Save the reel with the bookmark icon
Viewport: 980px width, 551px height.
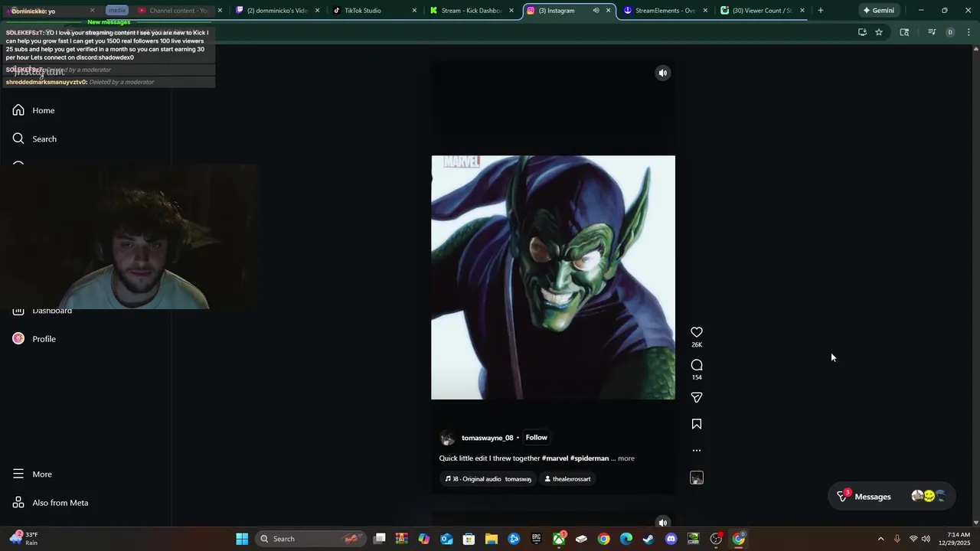[697, 424]
